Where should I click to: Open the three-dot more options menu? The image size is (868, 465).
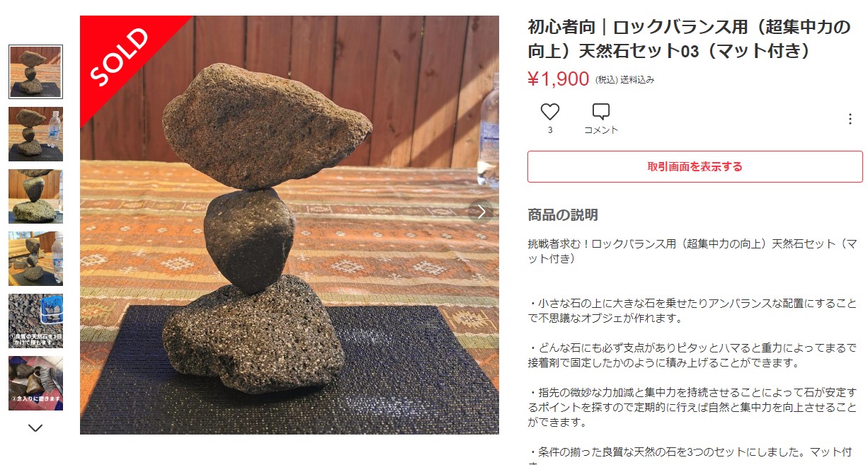coord(850,120)
